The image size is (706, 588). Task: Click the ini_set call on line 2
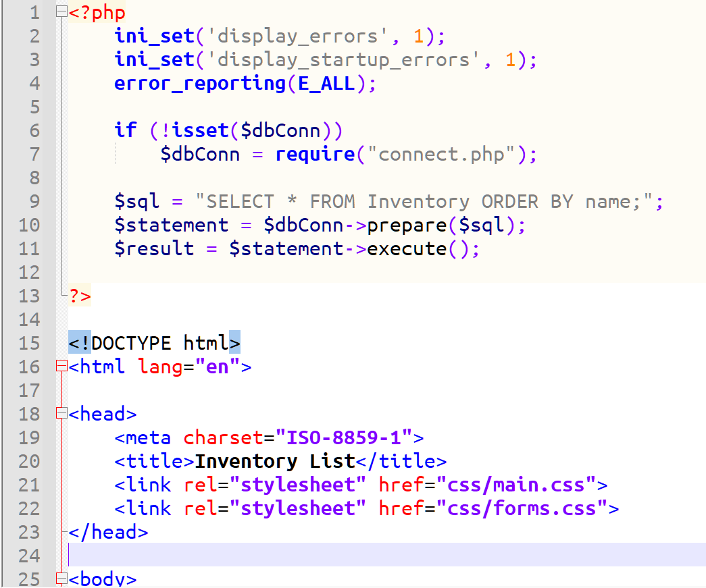tap(154, 36)
